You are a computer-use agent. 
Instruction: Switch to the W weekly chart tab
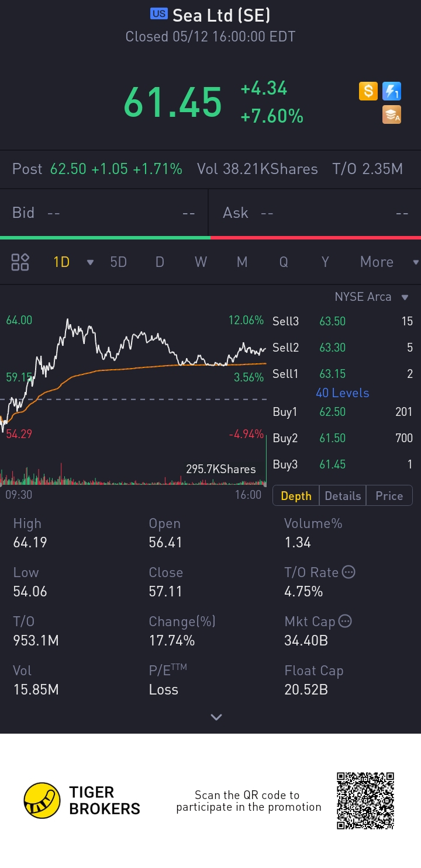[201, 262]
